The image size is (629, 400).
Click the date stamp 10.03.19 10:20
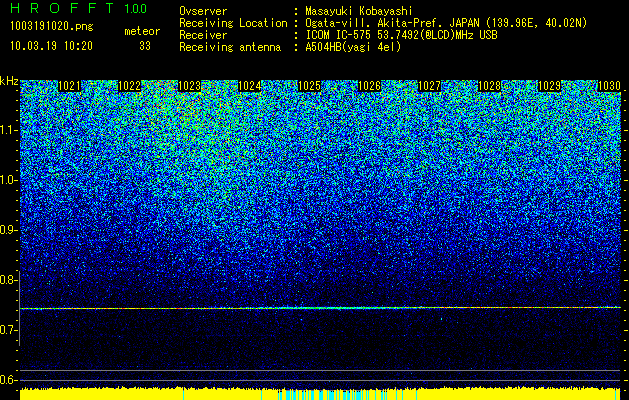coord(51,46)
